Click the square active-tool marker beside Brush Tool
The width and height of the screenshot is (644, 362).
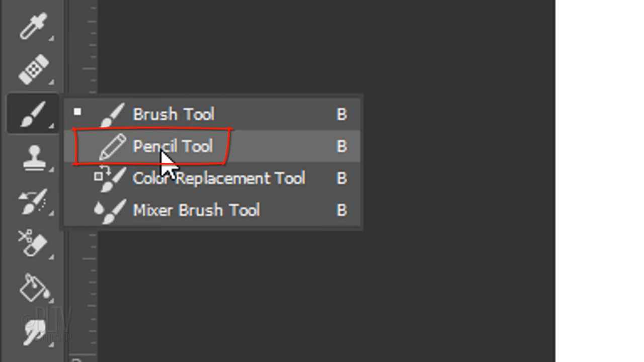(x=77, y=112)
